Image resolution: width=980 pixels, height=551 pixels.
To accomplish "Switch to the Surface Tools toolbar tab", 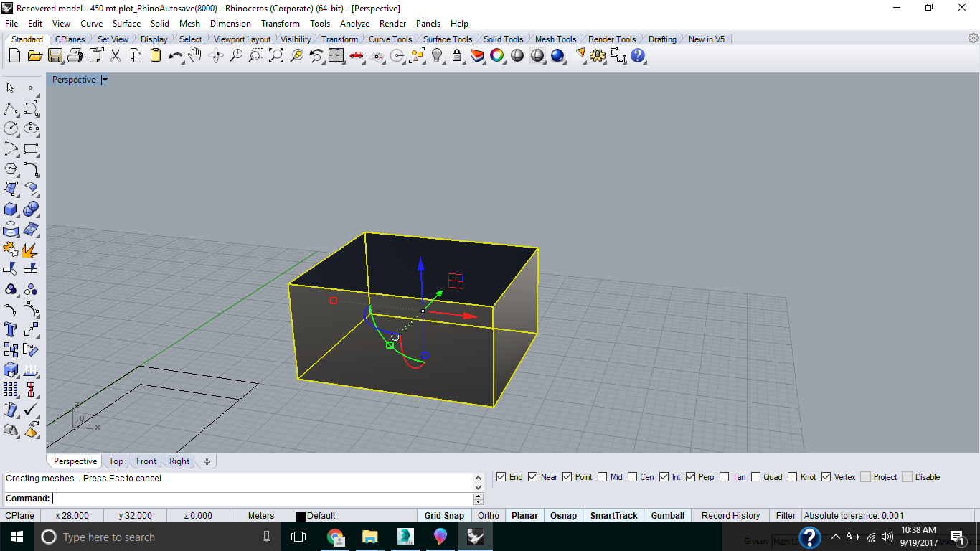I will tap(447, 39).
